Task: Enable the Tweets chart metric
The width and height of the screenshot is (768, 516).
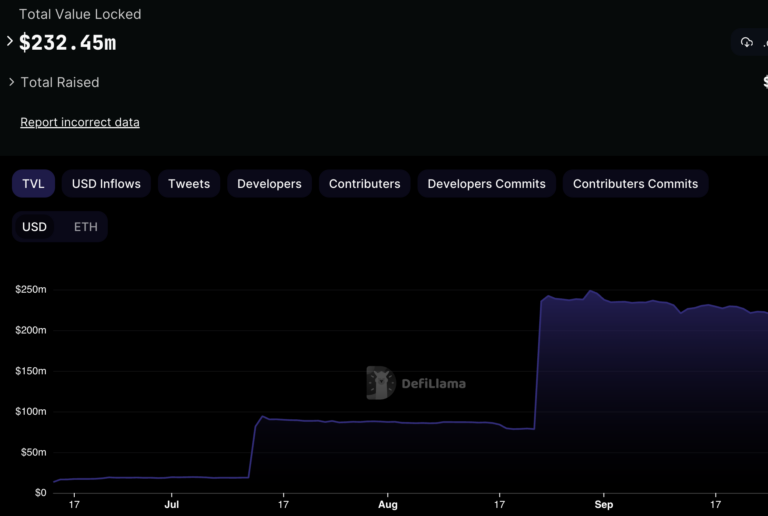Action: (x=189, y=184)
